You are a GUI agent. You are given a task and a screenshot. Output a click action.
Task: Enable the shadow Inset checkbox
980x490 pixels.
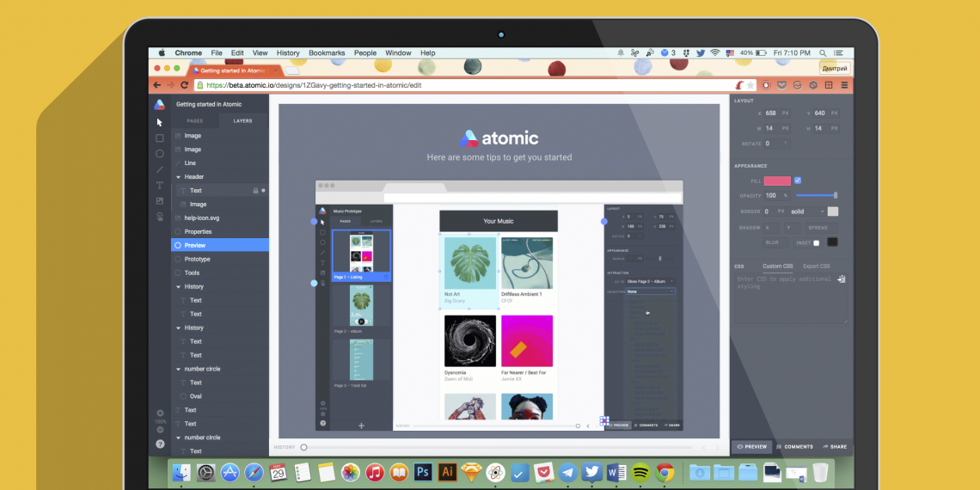coord(817,242)
